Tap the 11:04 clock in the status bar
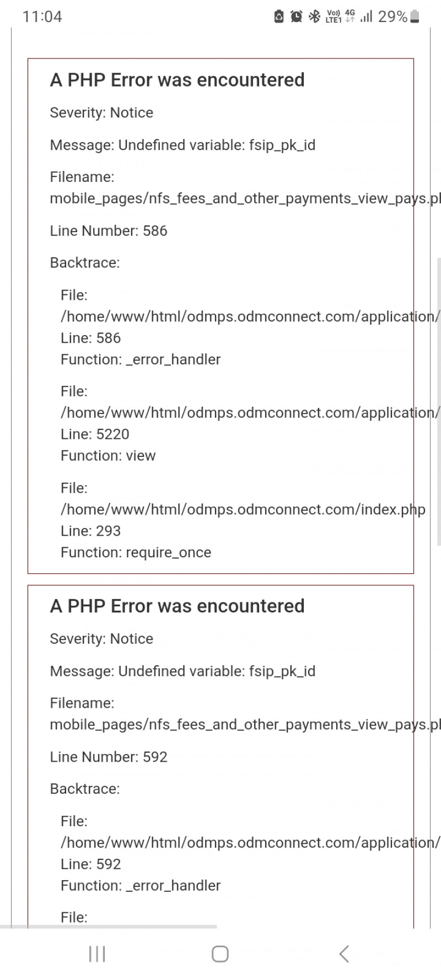Image resolution: width=441 pixels, height=980 pixels. coord(42,17)
